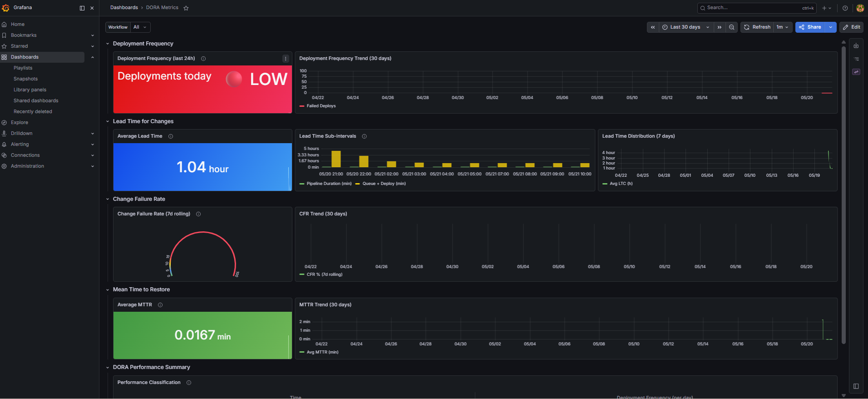Screen dimensions: 868x399
Task: Shift time range forwards
Action: click(720, 27)
